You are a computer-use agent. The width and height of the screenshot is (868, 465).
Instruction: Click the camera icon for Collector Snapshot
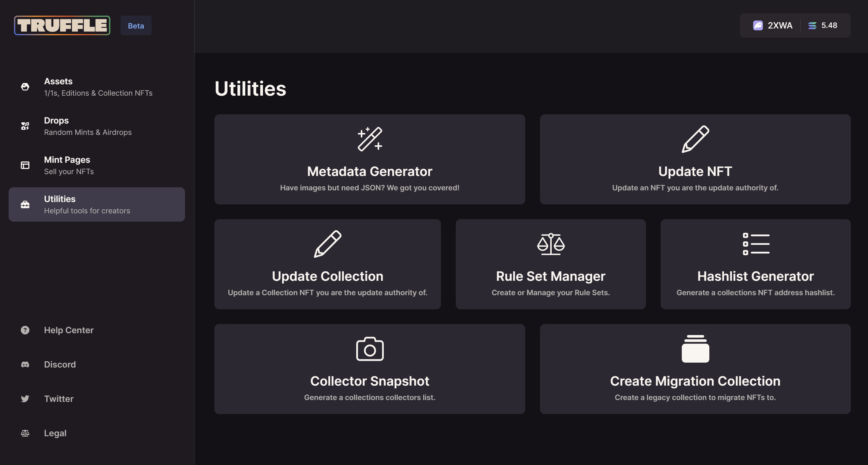click(370, 349)
